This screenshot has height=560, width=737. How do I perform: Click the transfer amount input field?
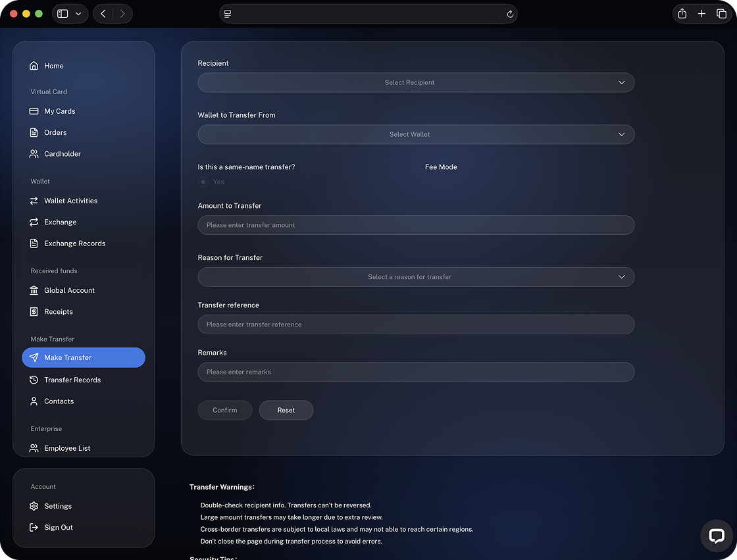coord(416,225)
